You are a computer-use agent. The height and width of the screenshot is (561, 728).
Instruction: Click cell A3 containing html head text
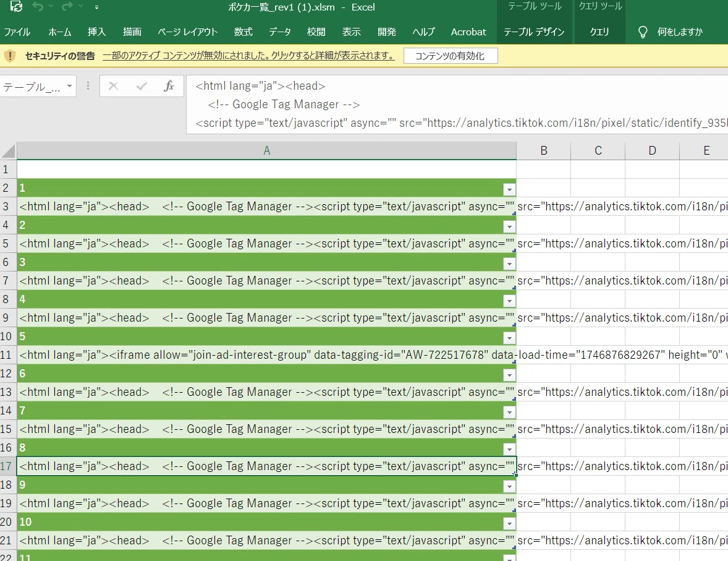(x=266, y=207)
